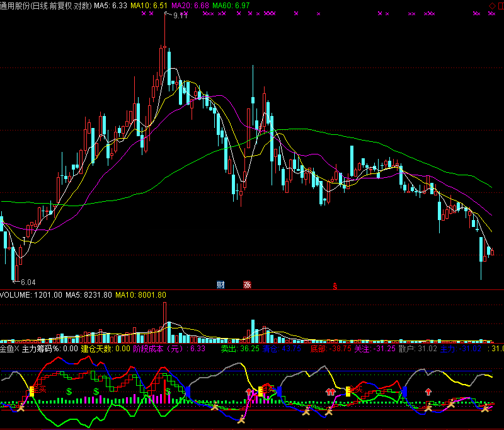Click the 底部: -38.75 value

(331, 349)
